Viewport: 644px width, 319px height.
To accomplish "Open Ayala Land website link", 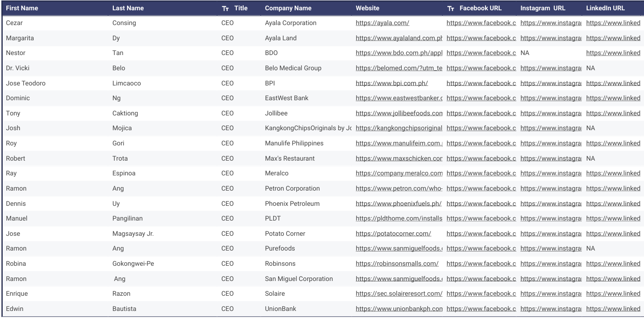I will [399, 38].
